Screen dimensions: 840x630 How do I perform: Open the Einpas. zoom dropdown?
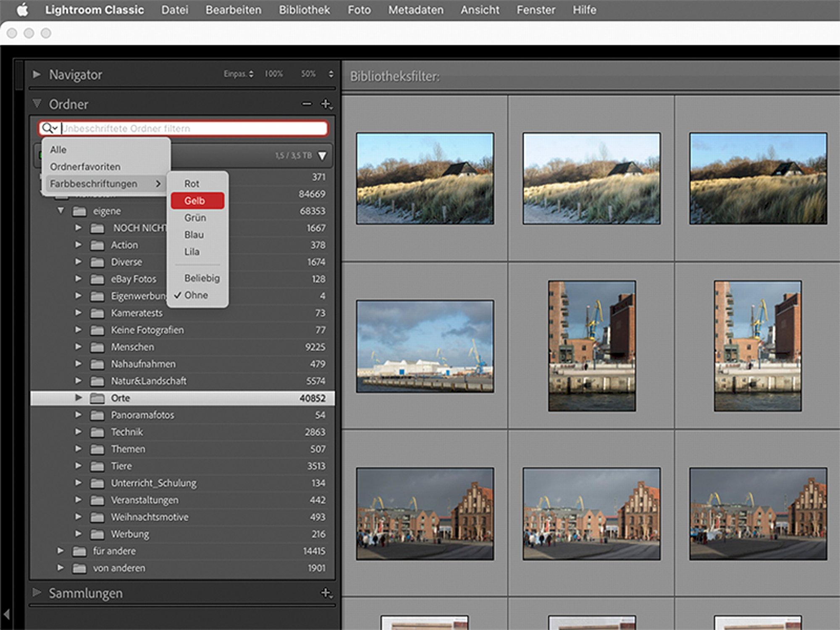[x=238, y=74]
